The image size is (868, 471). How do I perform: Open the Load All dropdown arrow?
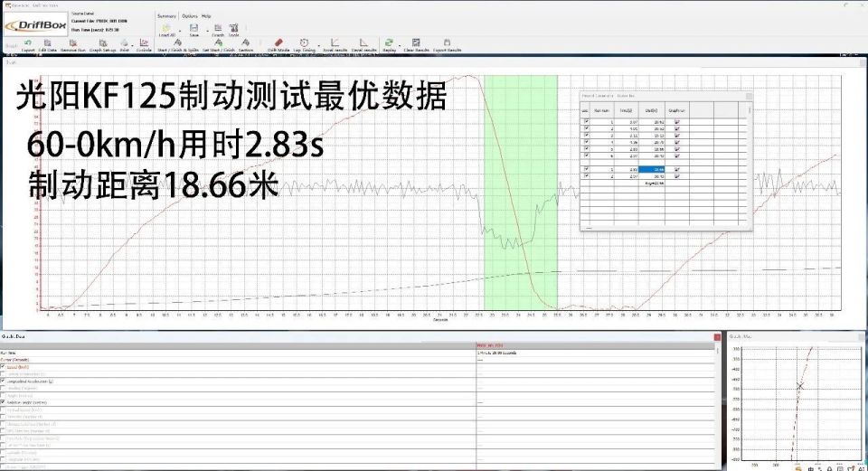pos(180,31)
